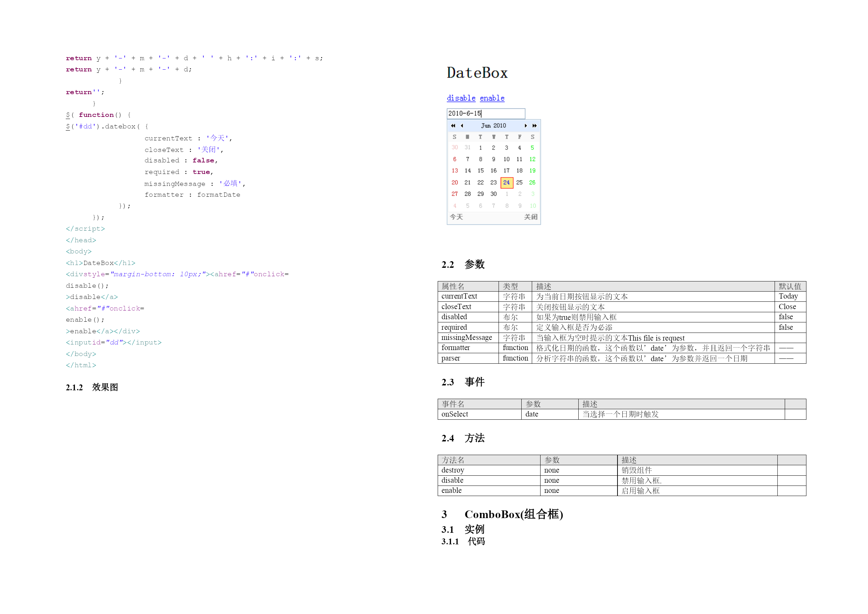The width and height of the screenshot is (868, 614).
Task: Click the 'disable' method cell in the methods table
Action: (489, 481)
